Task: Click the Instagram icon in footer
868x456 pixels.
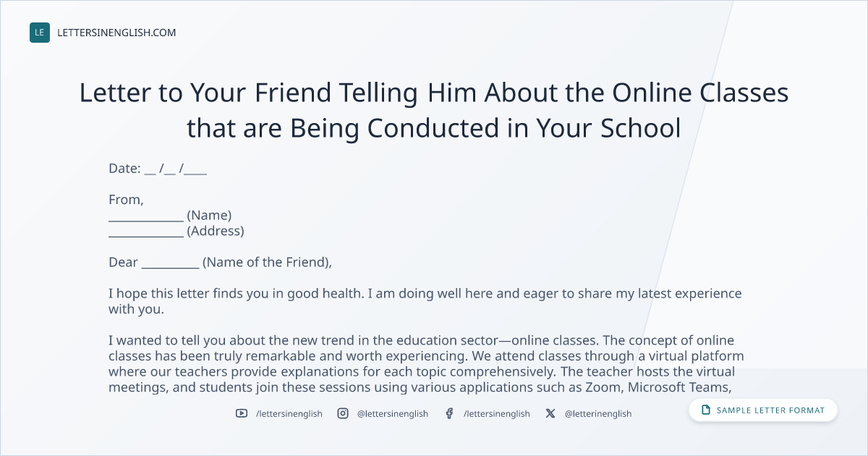Action: coord(343,413)
